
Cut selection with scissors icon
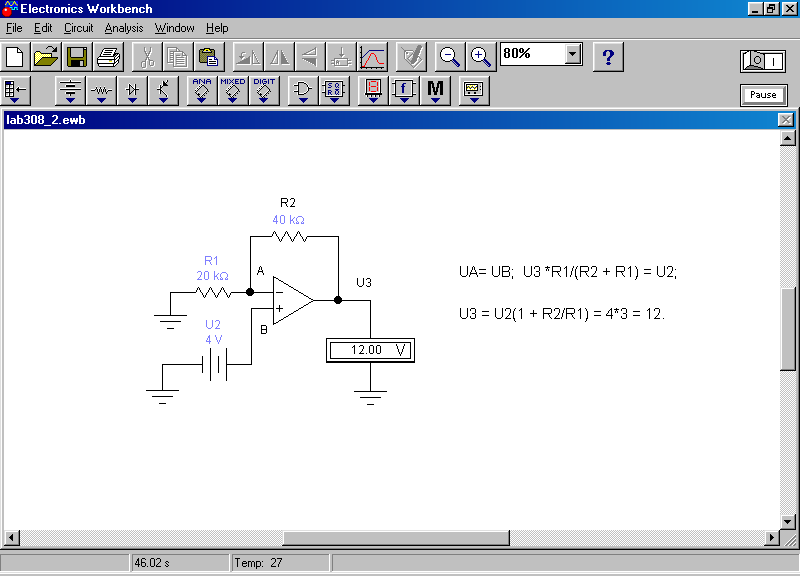147,57
